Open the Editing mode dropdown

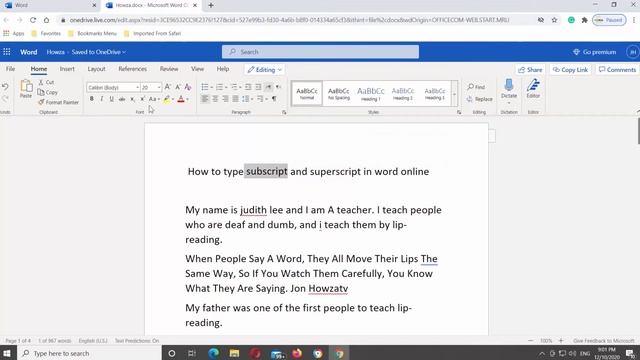click(264, 70)
